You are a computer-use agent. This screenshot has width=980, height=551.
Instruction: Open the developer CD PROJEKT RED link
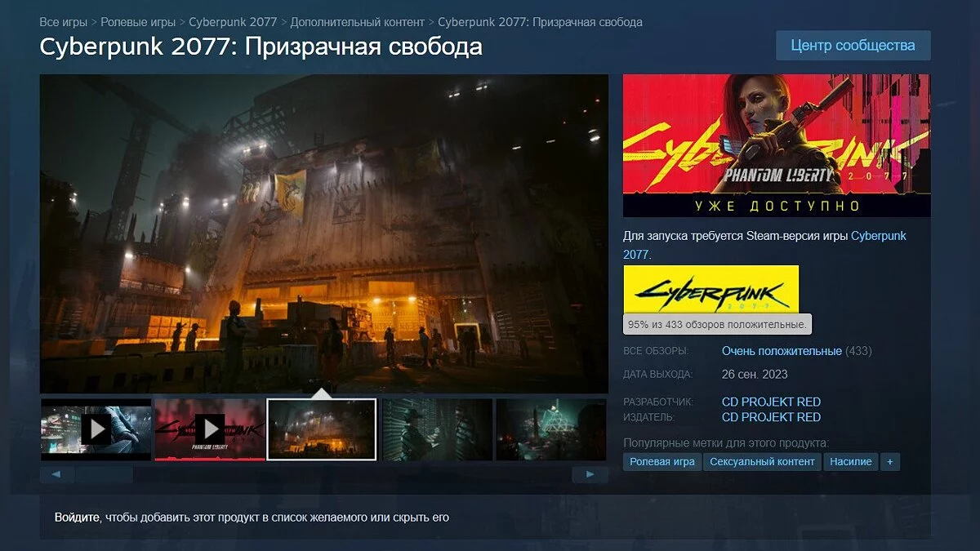(x=771, y=402)
